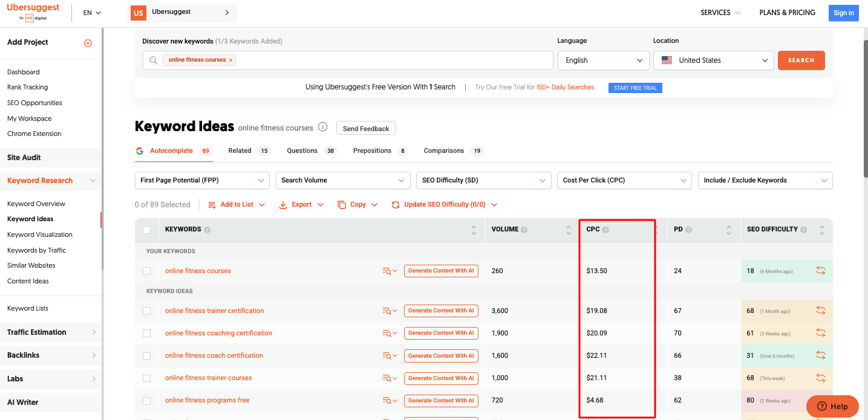Click the Ubersuggest logo

click(33, 12)
